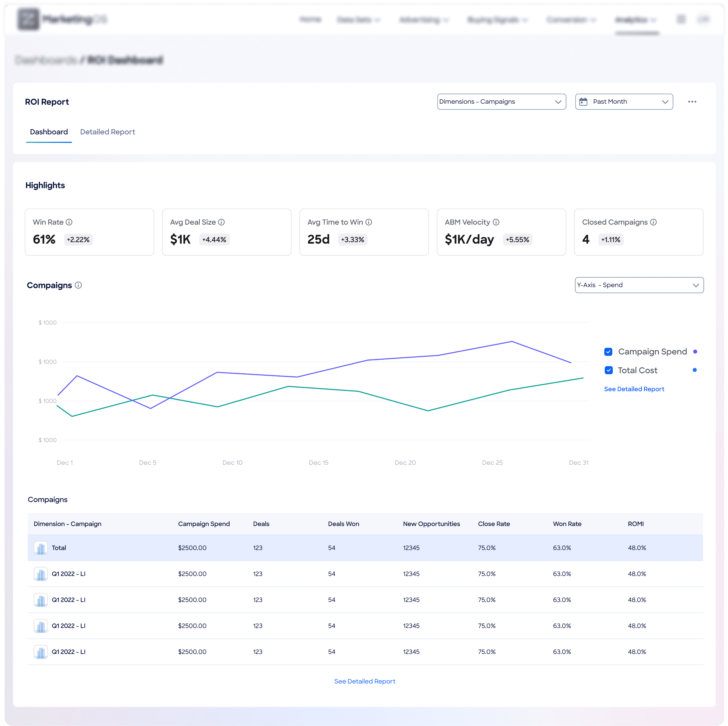Click the Win Rate info icon

click(69, 222)
